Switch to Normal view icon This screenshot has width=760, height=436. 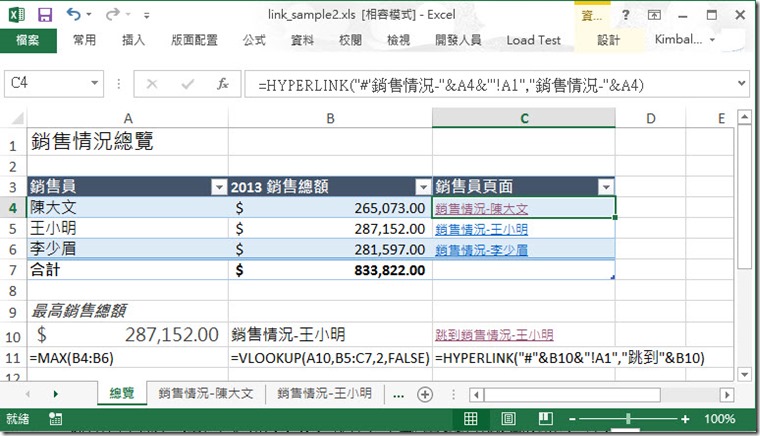click(470, 419)
